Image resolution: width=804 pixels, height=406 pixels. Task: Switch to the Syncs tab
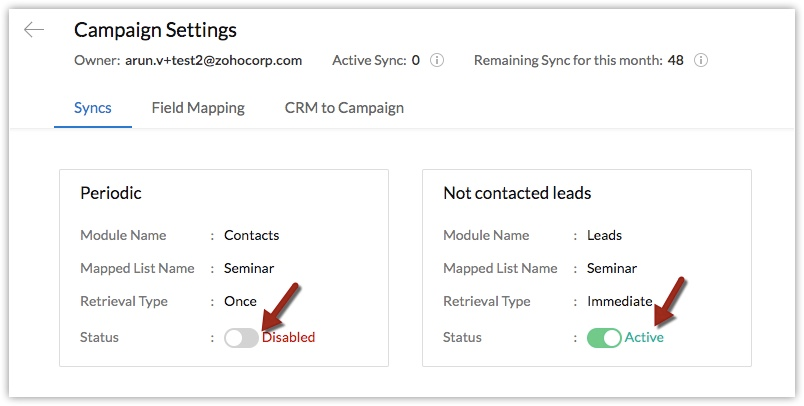click(93, 108)
